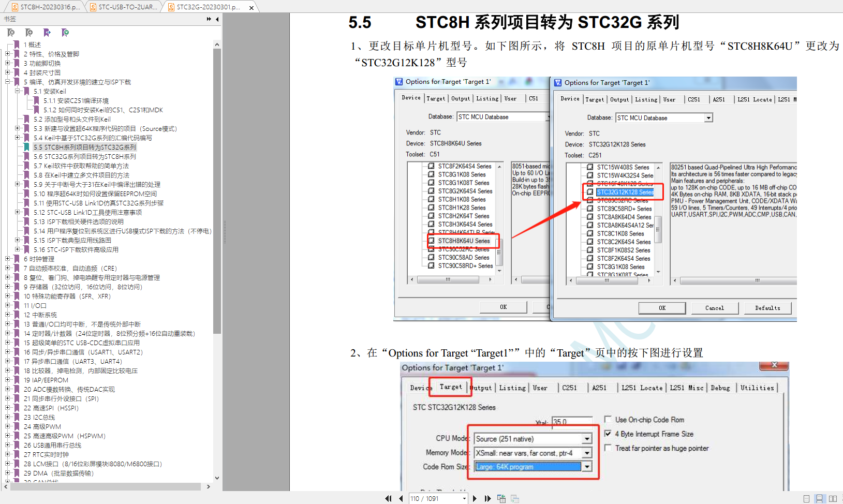
Task: Open bookmark '16 同步/异步串口通信（USART1、USART2）'
Action: tap(83, 352)
